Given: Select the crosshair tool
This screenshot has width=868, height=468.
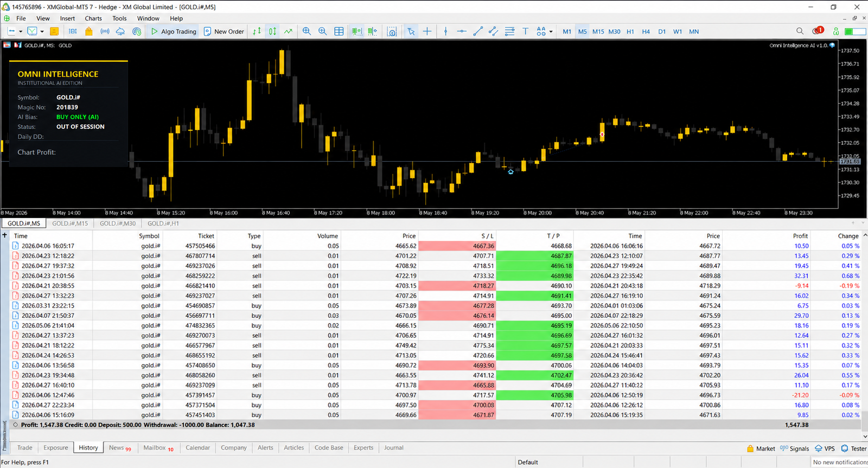Looking at the screenshot, I should click(427, 31).
